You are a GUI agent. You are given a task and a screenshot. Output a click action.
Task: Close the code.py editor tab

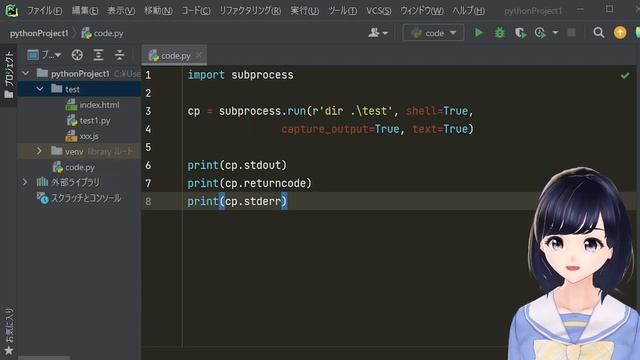(x=199, y=55)
